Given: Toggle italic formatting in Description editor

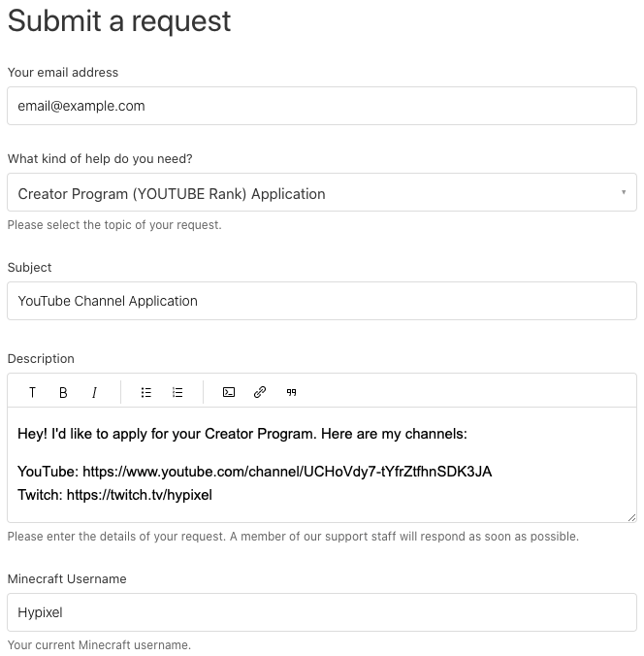Looking at the screenshot, I should pyautogui.click(x=94, y=392).
